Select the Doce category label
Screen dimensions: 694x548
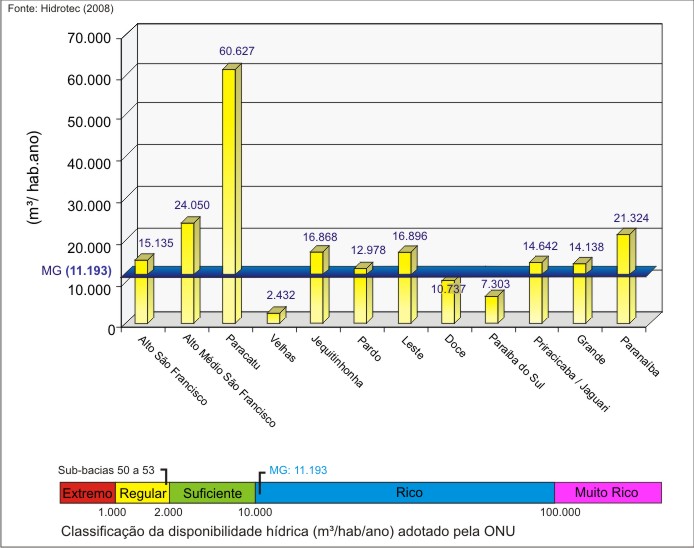click(455, 346)
